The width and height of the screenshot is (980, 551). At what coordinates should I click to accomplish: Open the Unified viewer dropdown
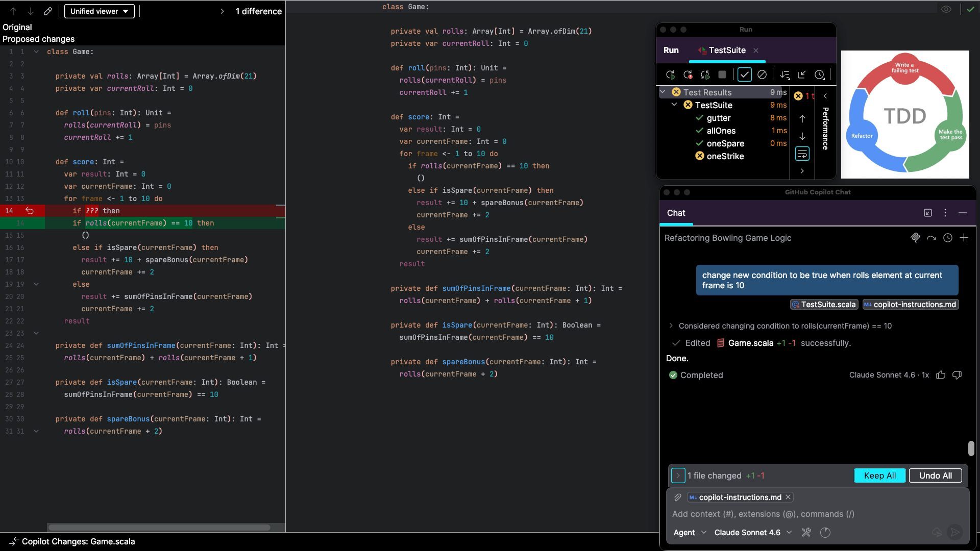pos(100,11)
